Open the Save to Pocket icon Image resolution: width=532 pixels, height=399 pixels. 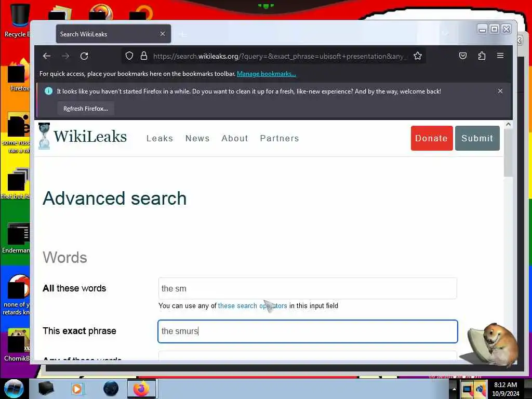coord(463,56)
